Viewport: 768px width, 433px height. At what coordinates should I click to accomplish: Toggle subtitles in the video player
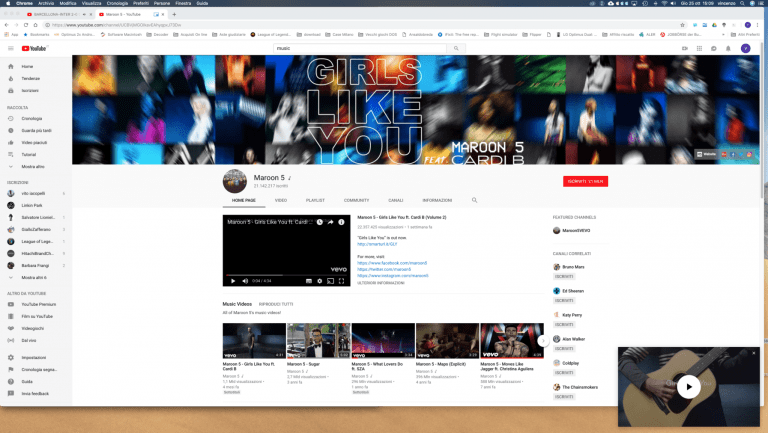pos(309,281)
